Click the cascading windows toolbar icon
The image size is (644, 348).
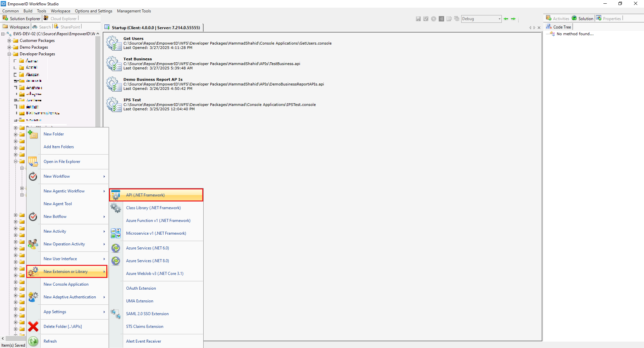(457, 19)
